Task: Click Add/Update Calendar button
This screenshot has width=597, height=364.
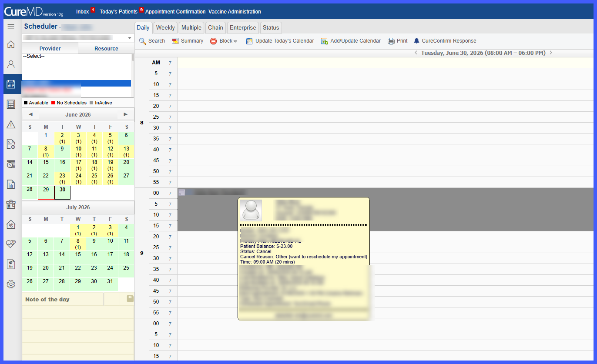Action: tap(351, 41)
